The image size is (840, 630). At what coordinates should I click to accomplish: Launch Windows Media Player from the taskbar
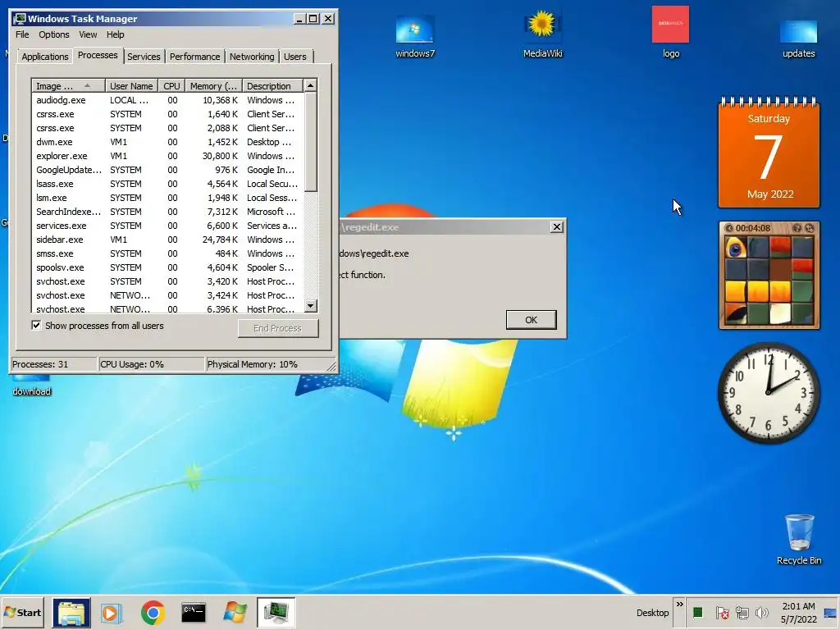(x=112, y=613)
